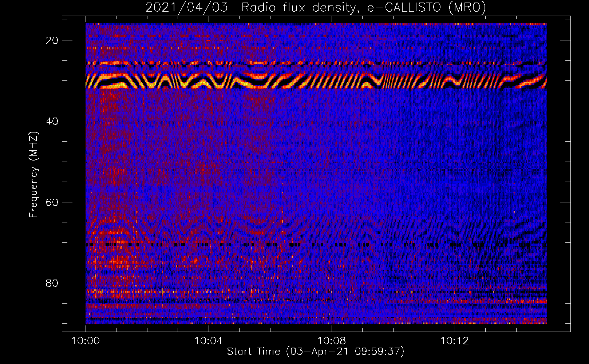Click the 40 frequency tick label

tap(52, 121)
